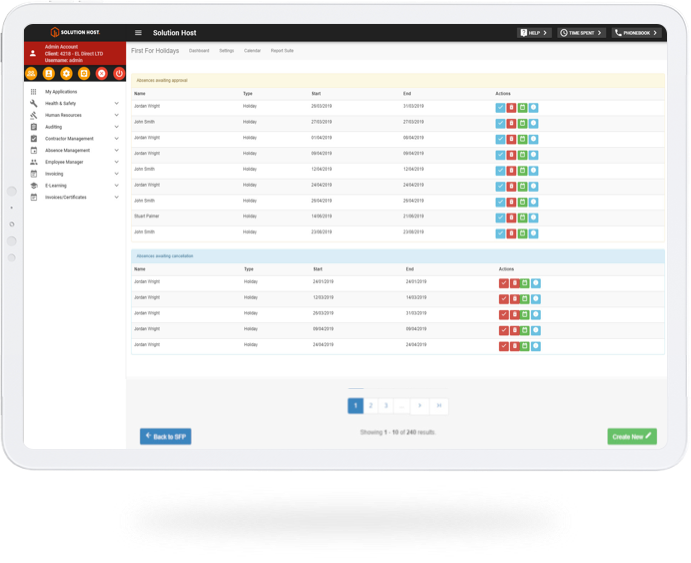Go to page 2 of results
691x563 pixels.
tap(370, 406)
